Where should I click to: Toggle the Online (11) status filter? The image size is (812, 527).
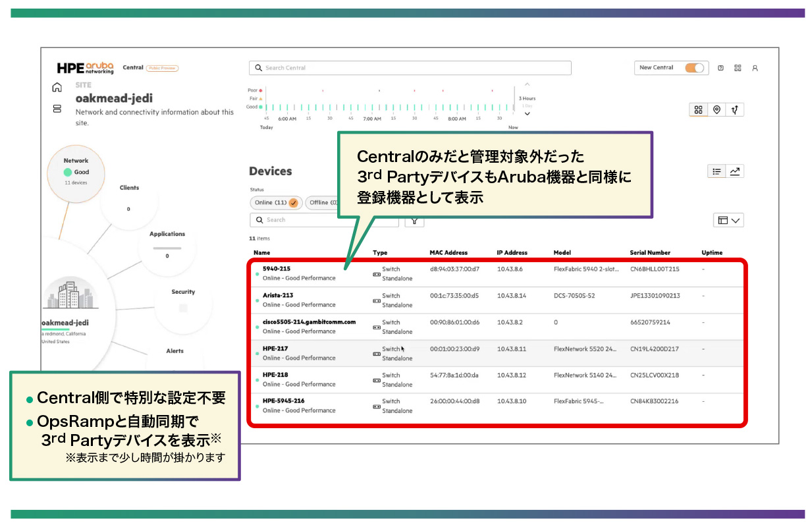pos(276,203)
